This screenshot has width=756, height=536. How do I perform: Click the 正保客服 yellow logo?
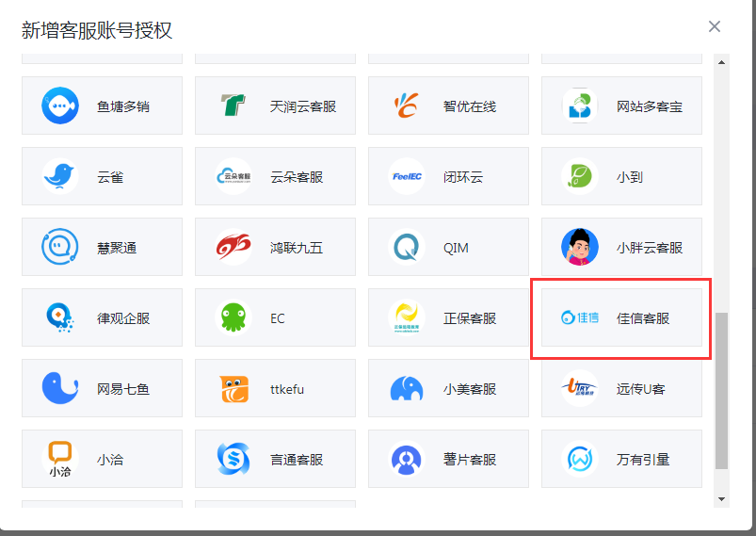(x=407, y=317)
